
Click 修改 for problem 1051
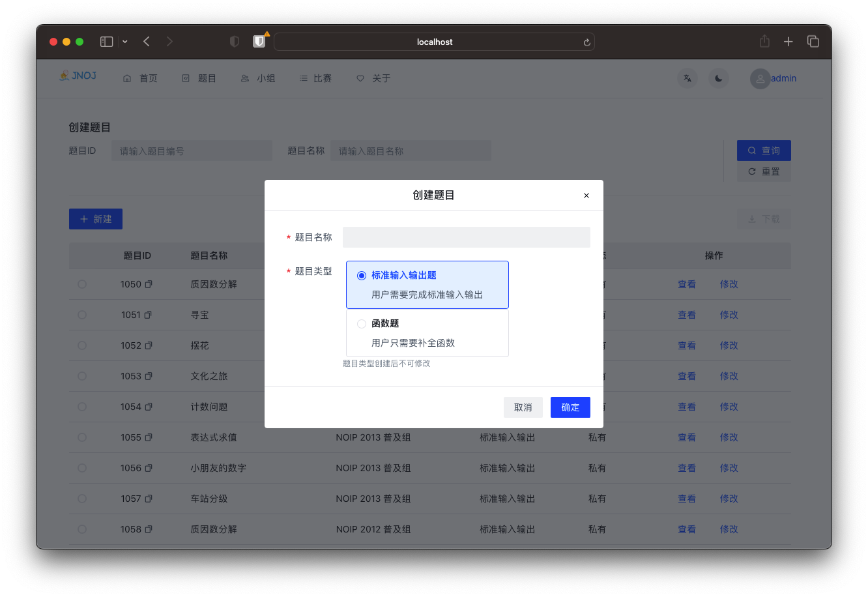[729, 315]
